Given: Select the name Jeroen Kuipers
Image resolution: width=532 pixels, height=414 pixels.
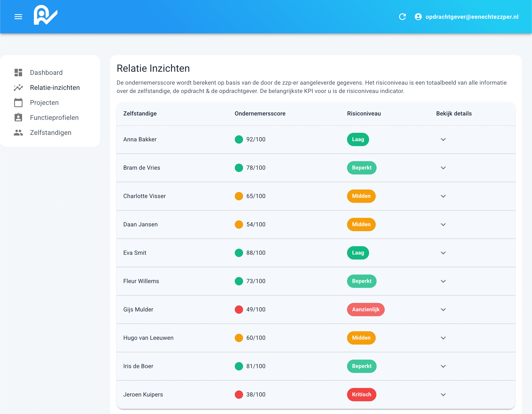Looking at the screenshot, I should (143, 394).
